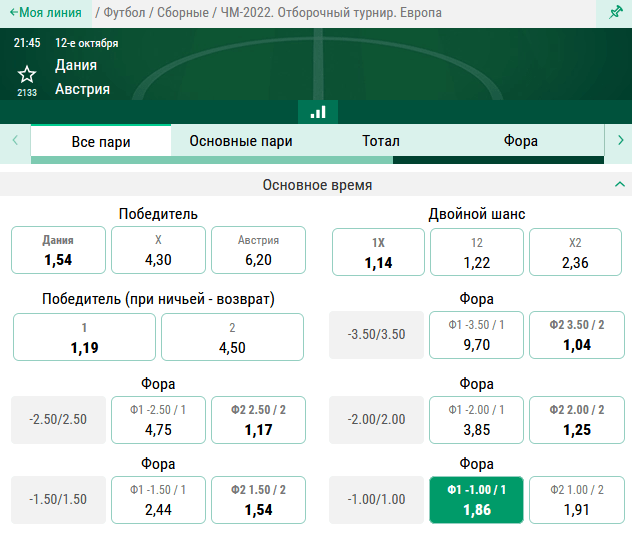
Task: Click the -3.50/3.50 handicap label
Action: [376, 335]
